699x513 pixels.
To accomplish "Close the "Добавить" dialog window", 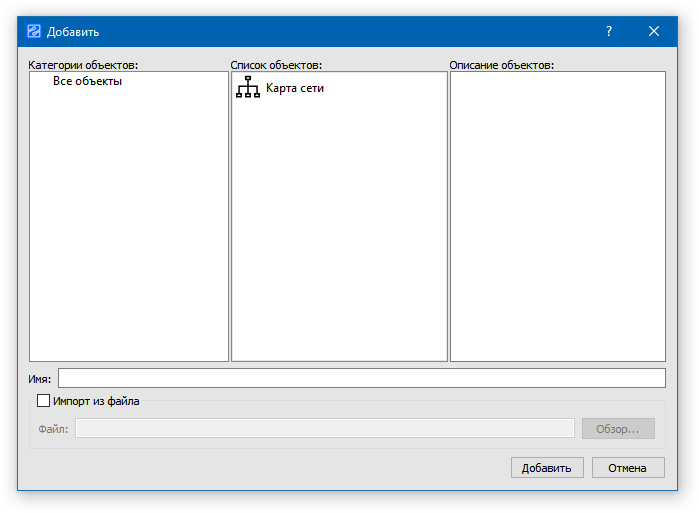I will pyautogui.click(x=654, y=31).
